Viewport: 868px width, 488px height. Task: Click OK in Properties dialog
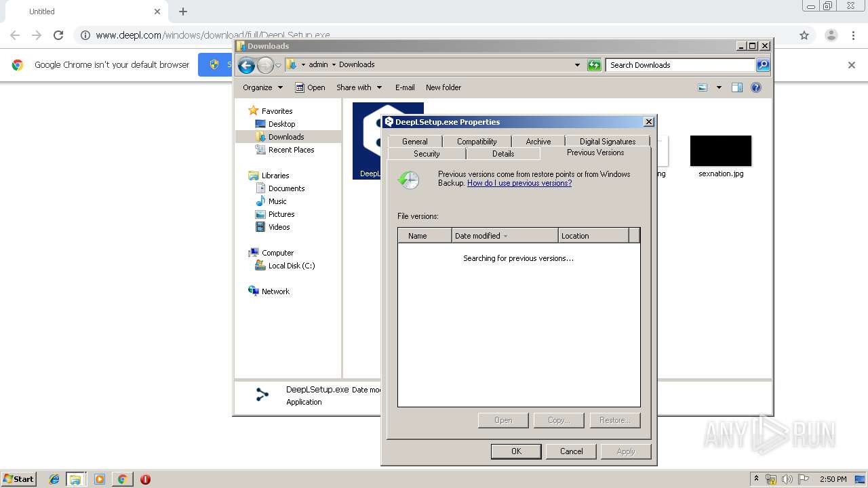click(x=516, y=451)
